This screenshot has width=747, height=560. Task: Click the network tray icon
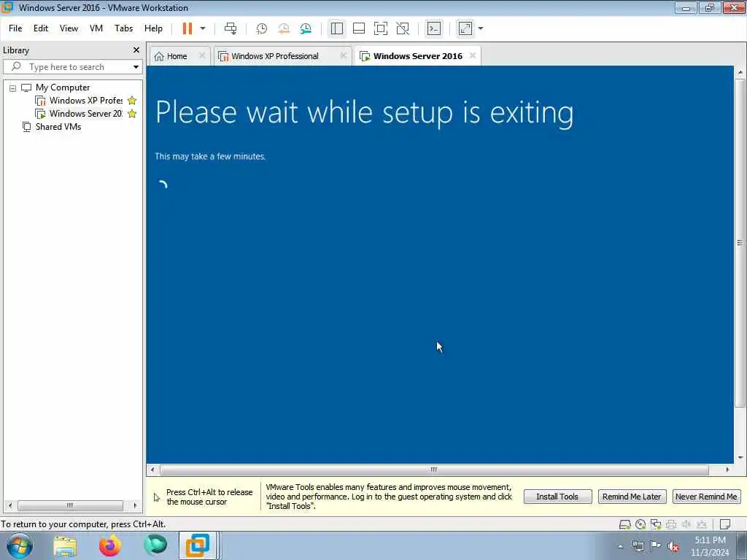[x=638, y=547]
